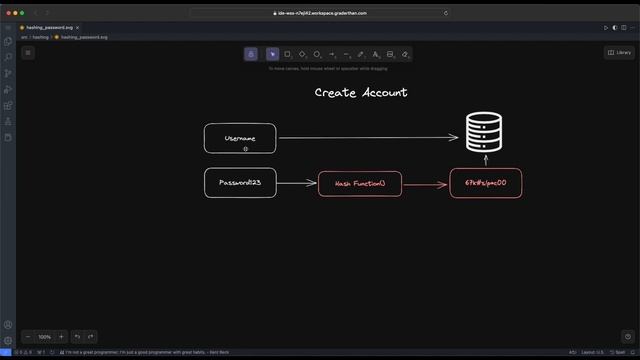Screen dimensions: 640x360
Task: Open the Accounts icon in activity bar
Action: click(8, 325)
